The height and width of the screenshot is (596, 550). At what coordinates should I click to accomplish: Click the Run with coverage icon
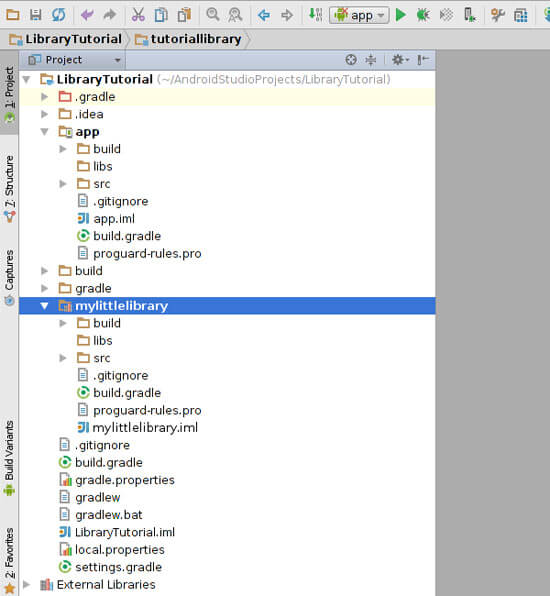point(446,15)
